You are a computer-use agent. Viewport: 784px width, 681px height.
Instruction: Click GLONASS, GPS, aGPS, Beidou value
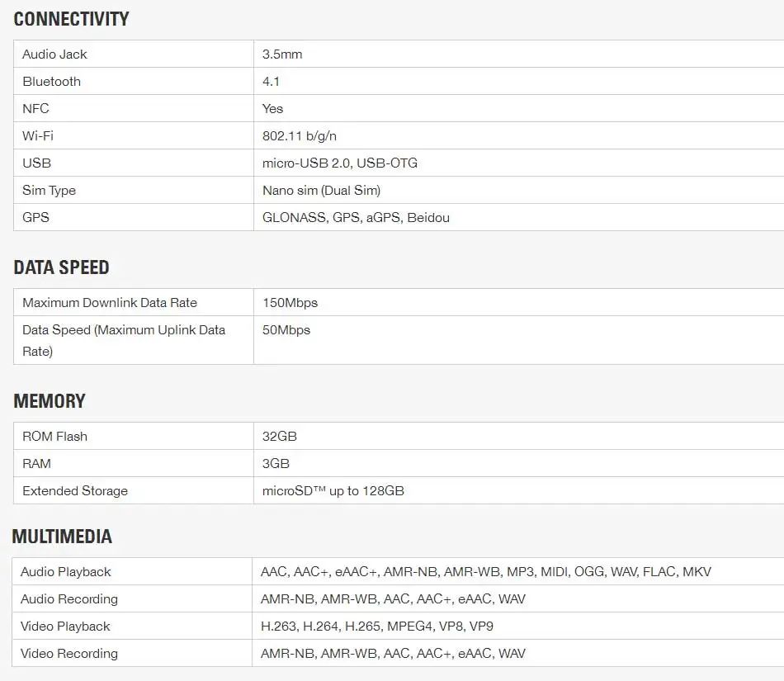click(x=356, y=217)
